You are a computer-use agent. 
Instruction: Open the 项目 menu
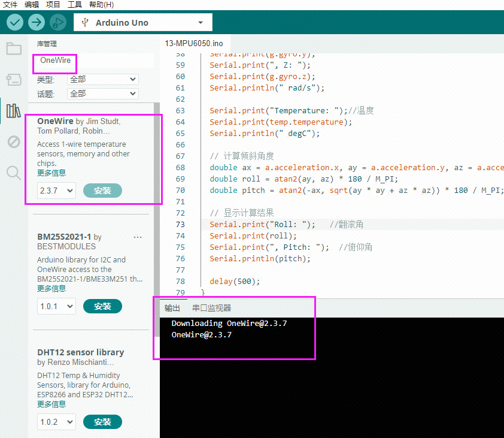(53, 5)
